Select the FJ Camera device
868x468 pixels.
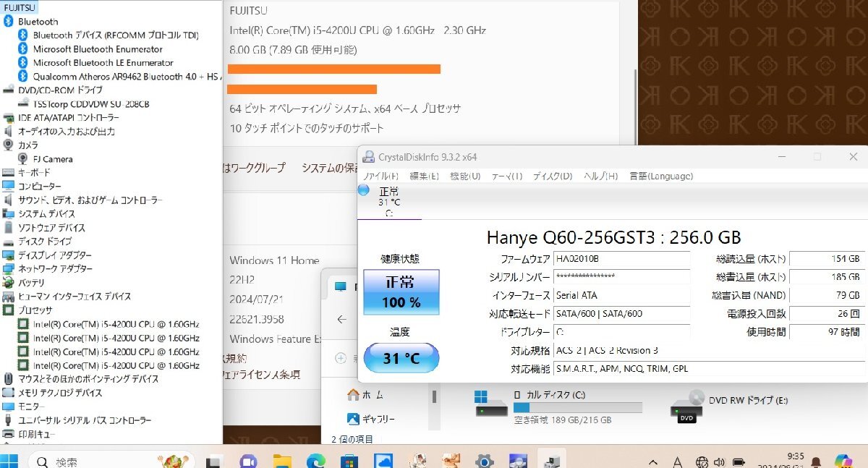[x=53, y=159]
